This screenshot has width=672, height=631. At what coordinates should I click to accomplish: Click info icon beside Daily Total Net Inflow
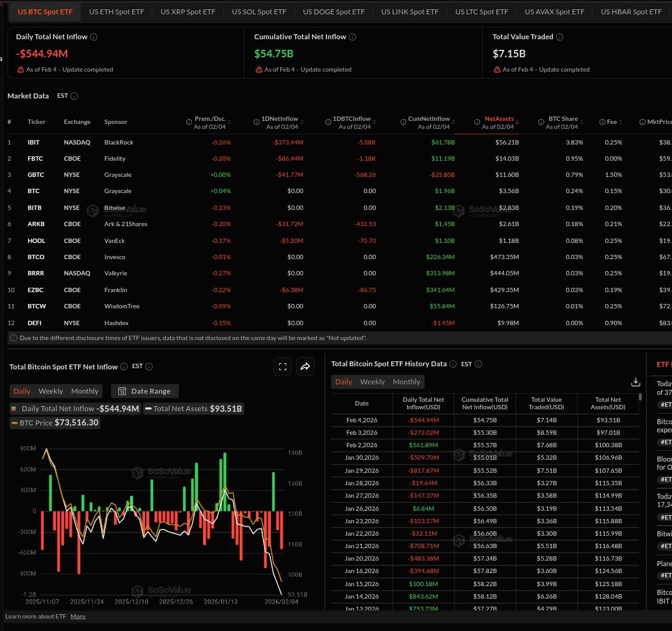click(x=94, y=37)
